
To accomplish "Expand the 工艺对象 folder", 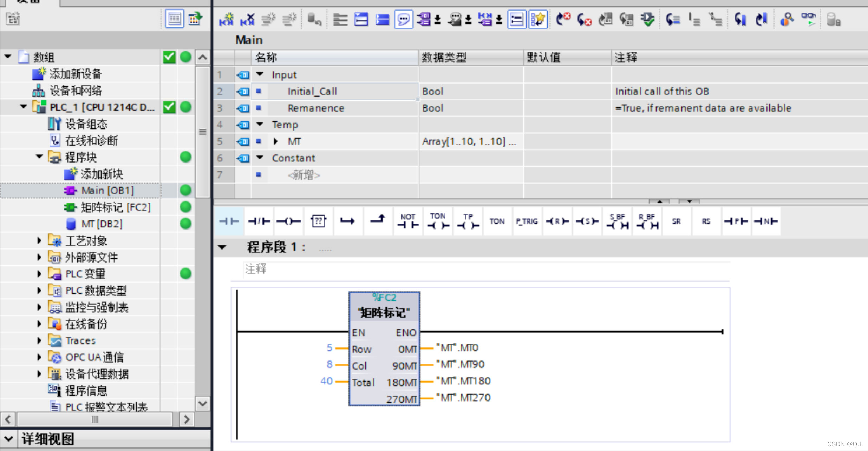I will (x=39, y=241).
